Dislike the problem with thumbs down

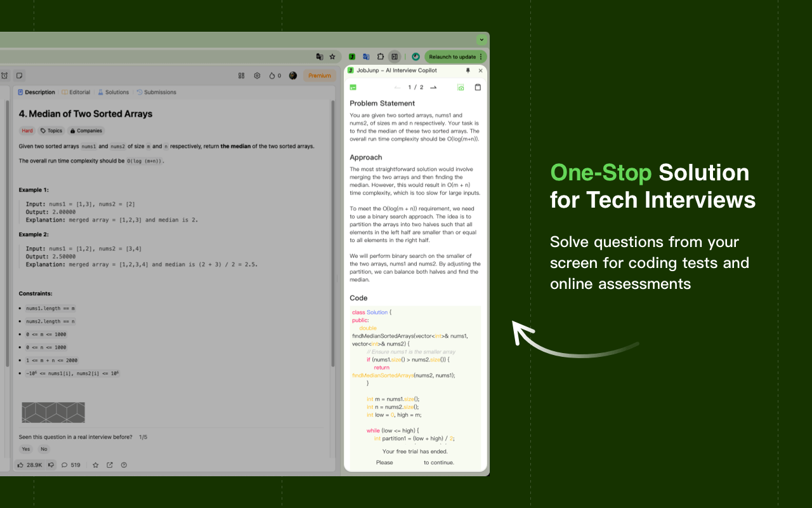pyautogui.click(x=51, y=465)
